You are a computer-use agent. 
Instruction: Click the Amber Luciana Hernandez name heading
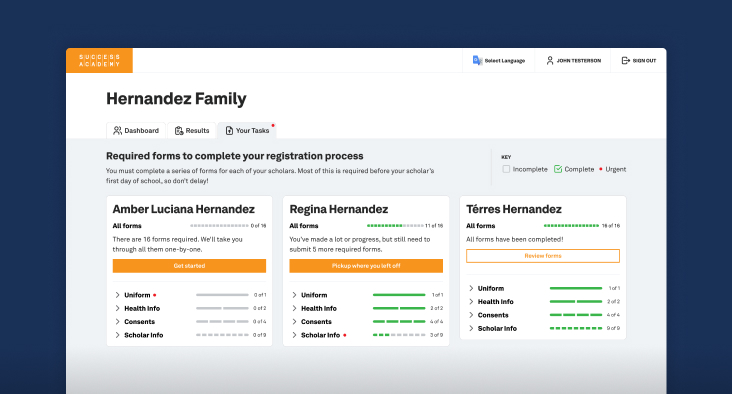point(183,209)
